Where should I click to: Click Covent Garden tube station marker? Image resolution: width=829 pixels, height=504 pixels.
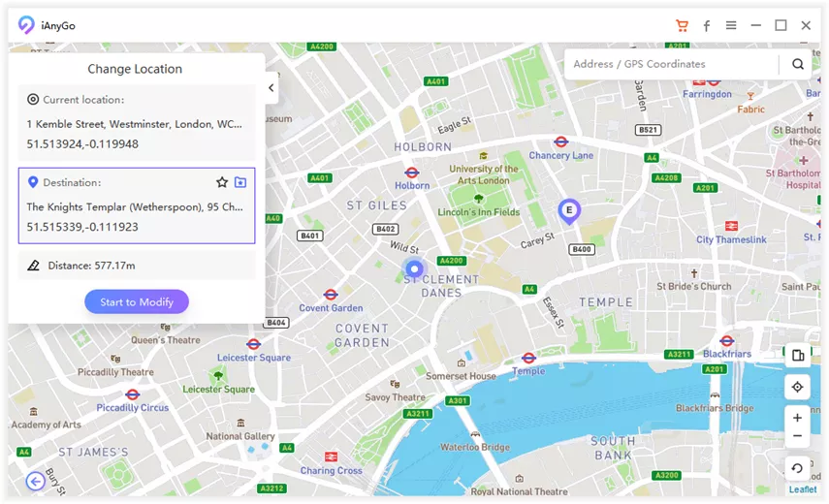point(331,295)
